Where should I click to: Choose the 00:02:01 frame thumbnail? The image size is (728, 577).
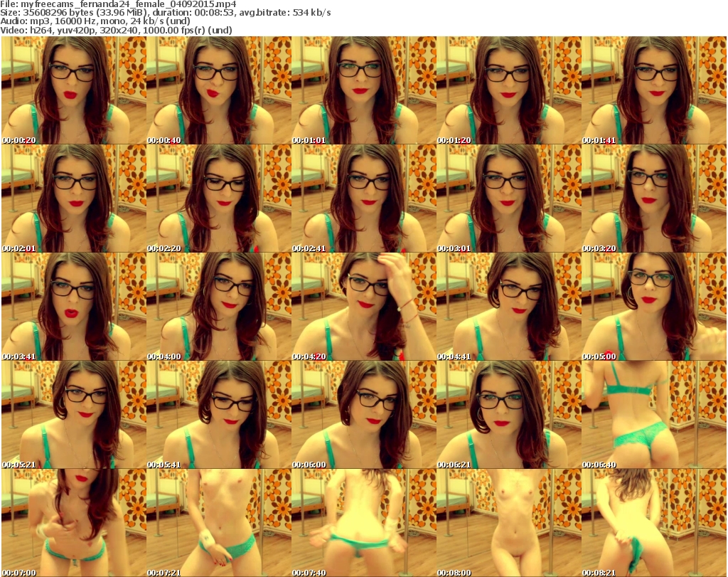pyautogui.click(x=74, y=198)
